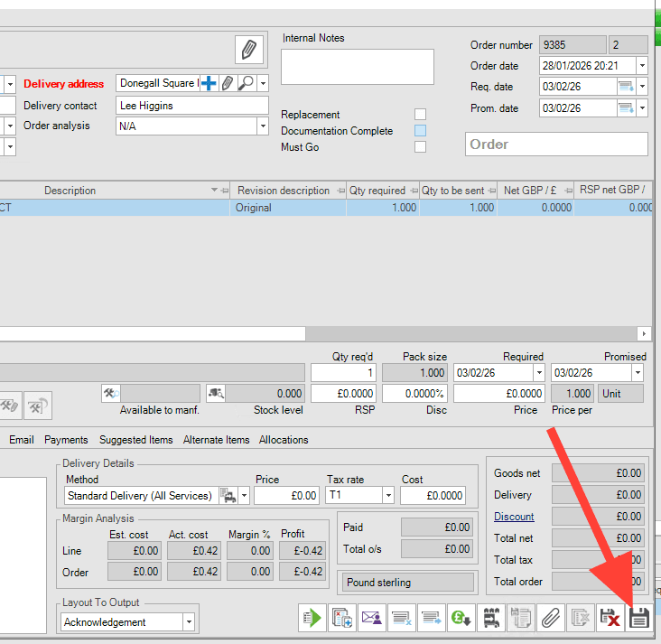661x644 pixels.
Task: Open the Order analysis N/A dropdown
Action: tap(263, 126)
